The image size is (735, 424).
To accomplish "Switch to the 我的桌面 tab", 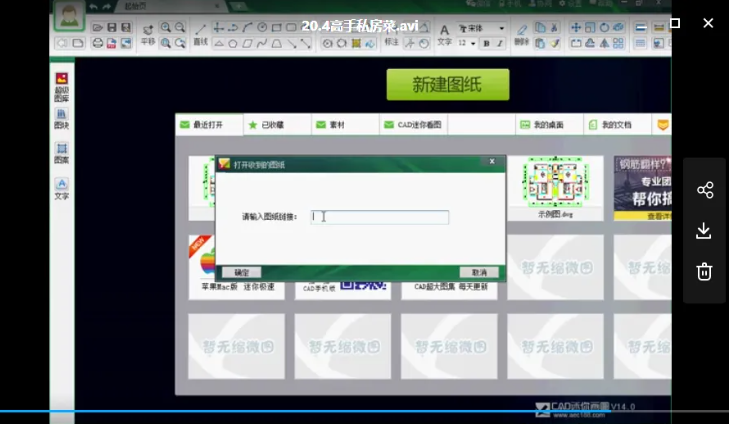I will click(x=549, y=125).
